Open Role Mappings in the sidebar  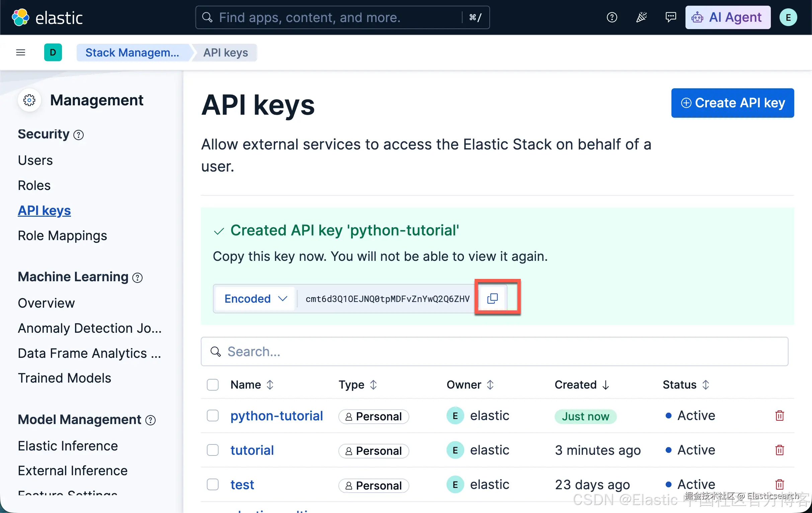(x=62, y=236)
